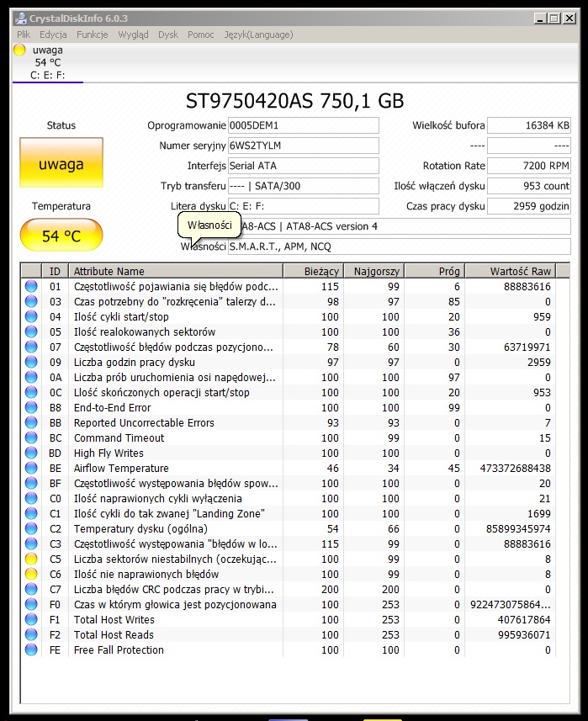Click status dot for attribute C2 row

tap(31, 529)
